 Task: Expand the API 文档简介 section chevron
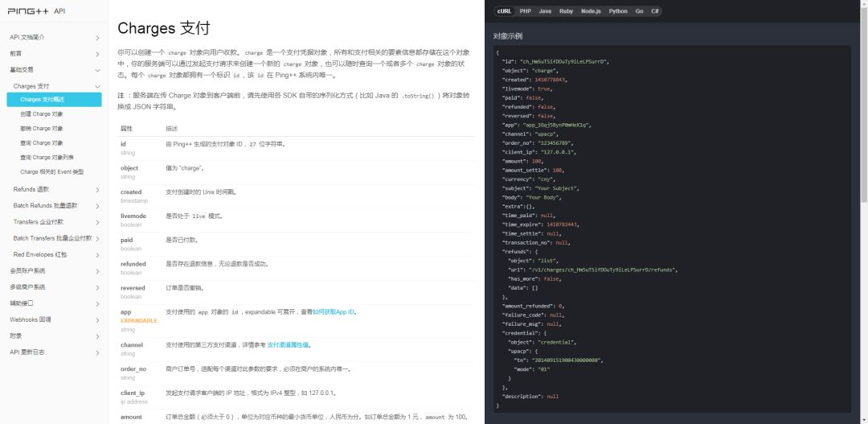tap(97, 38)
